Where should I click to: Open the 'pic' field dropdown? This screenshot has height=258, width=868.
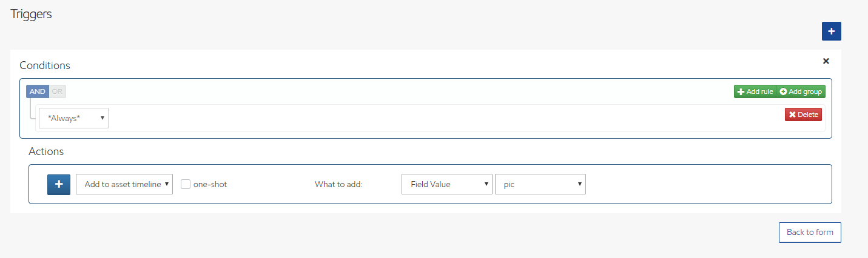pos(540,184)
